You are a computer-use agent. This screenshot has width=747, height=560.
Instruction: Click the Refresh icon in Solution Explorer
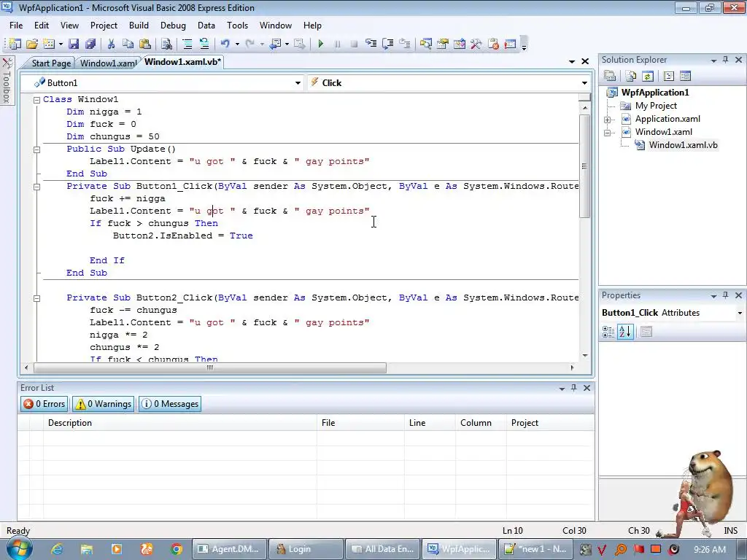[647, 76]
